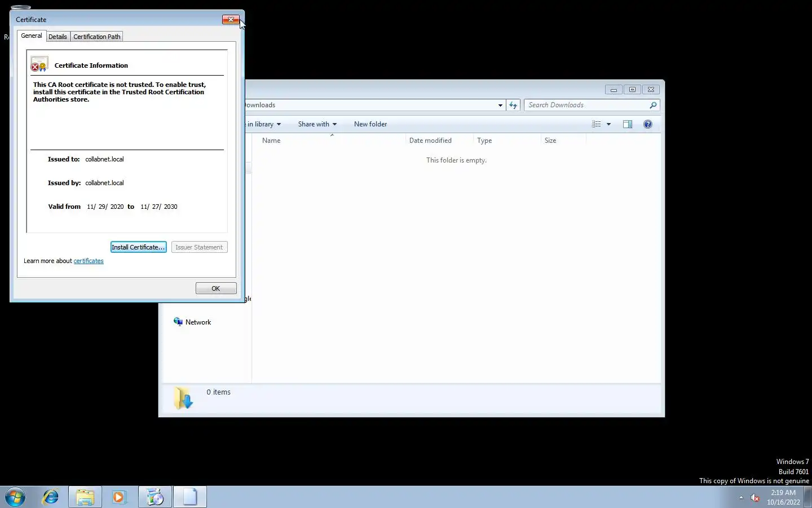This screenshot has width=812, height=508.
Task: Open the Share with dropdown
Action: point(317,124)
